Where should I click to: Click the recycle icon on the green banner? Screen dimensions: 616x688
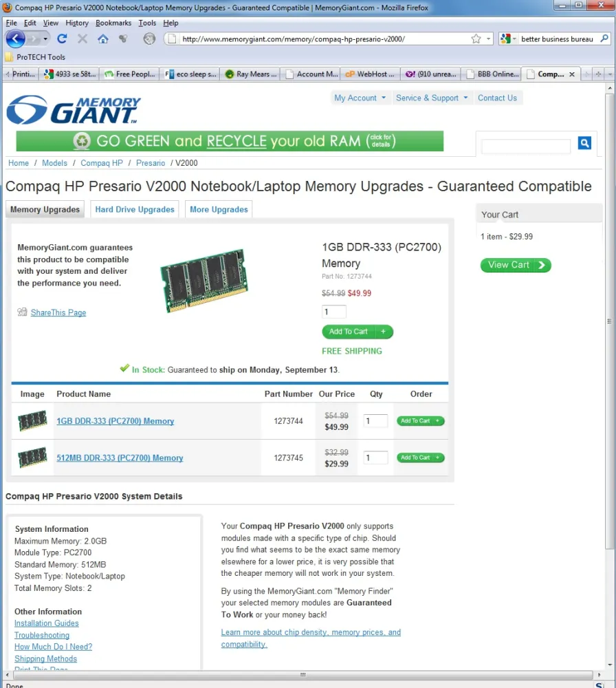(x=82, y=141)
